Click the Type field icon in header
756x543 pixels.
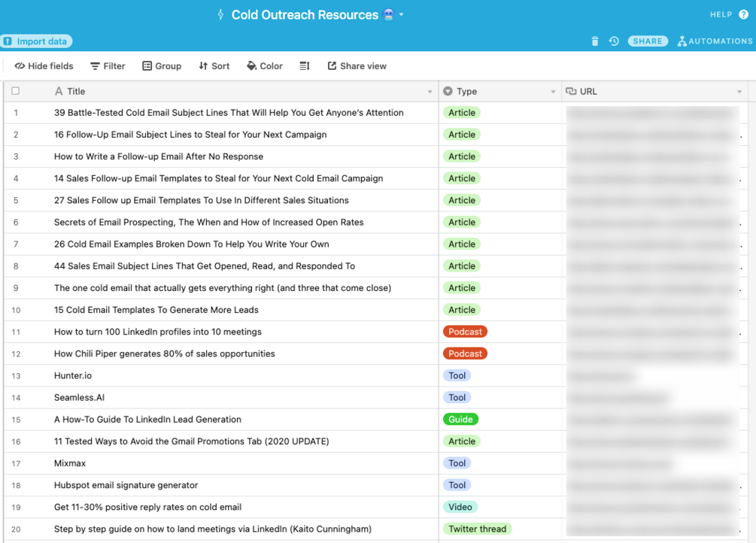tap(448, 91)
